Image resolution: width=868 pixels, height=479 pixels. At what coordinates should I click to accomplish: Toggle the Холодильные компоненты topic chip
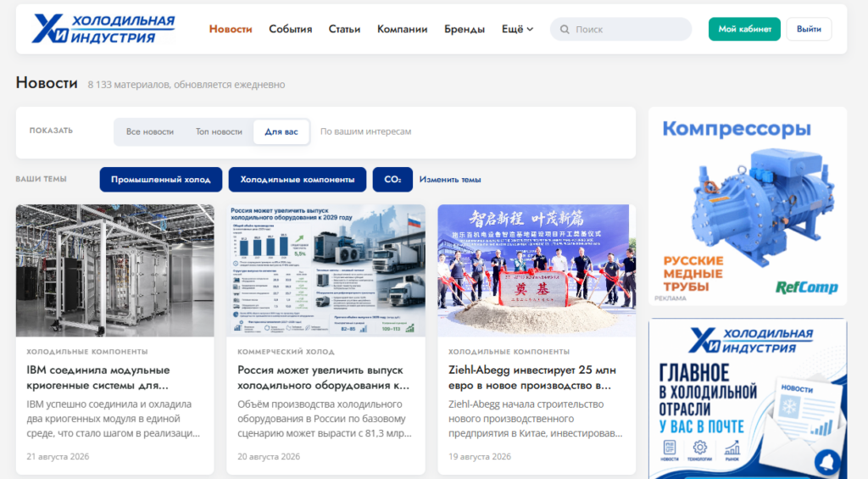point(298,180)
